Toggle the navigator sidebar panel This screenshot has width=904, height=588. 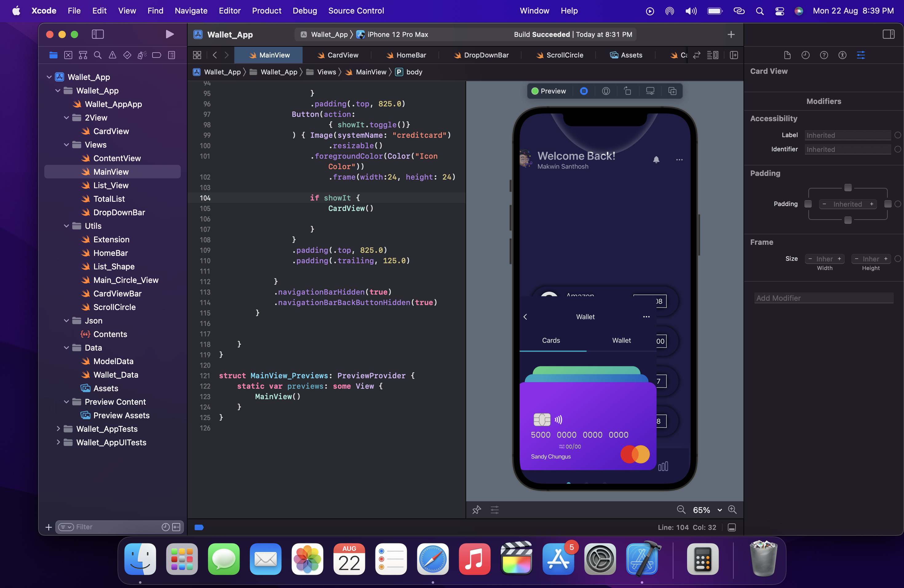tap(97, 34)
